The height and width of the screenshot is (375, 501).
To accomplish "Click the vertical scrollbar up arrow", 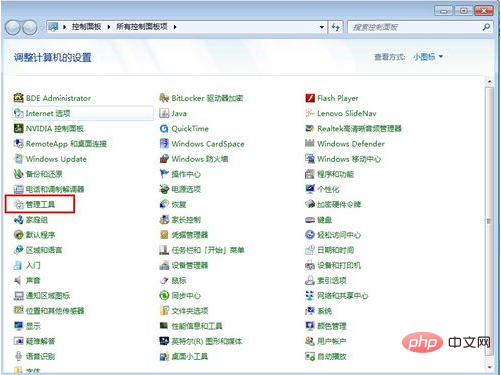I will point(489,82).
